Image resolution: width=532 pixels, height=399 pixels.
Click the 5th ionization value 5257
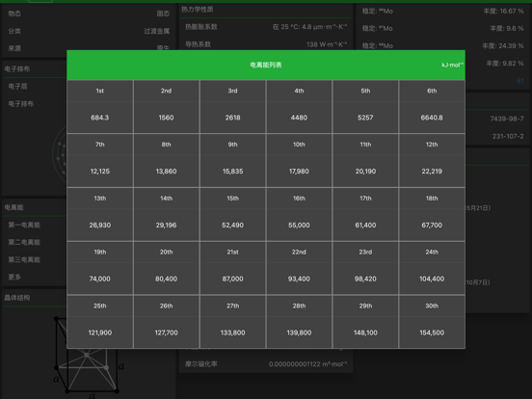tap(365, 118)
